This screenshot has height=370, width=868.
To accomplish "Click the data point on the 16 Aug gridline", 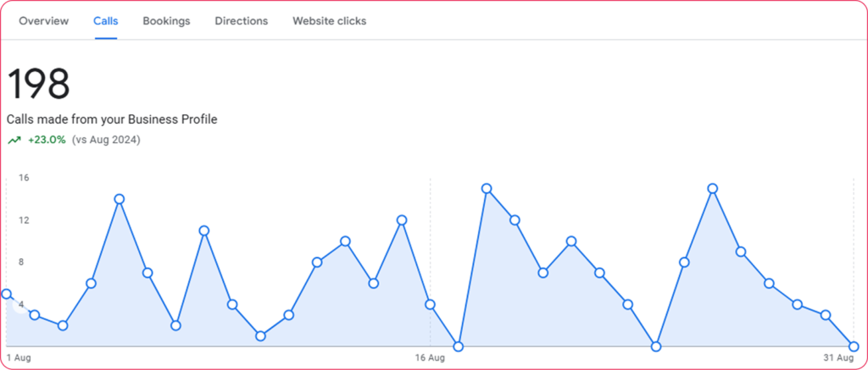I will click(430, 304).
